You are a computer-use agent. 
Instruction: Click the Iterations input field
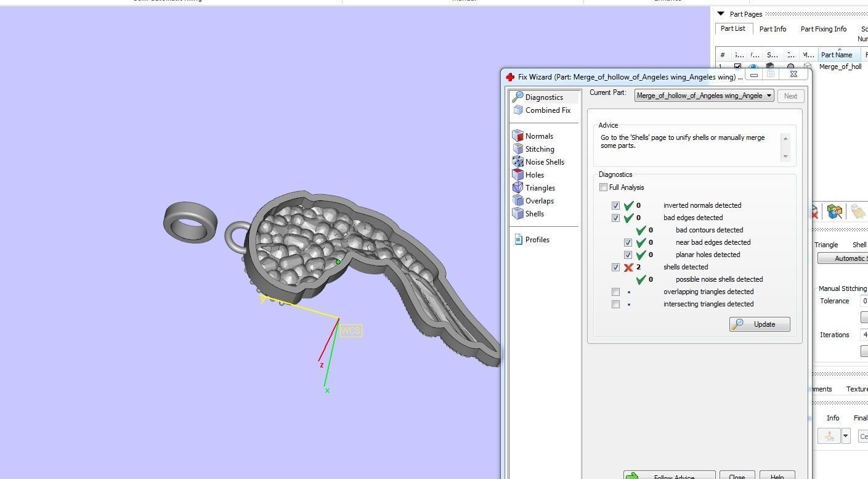pos(864,335)
